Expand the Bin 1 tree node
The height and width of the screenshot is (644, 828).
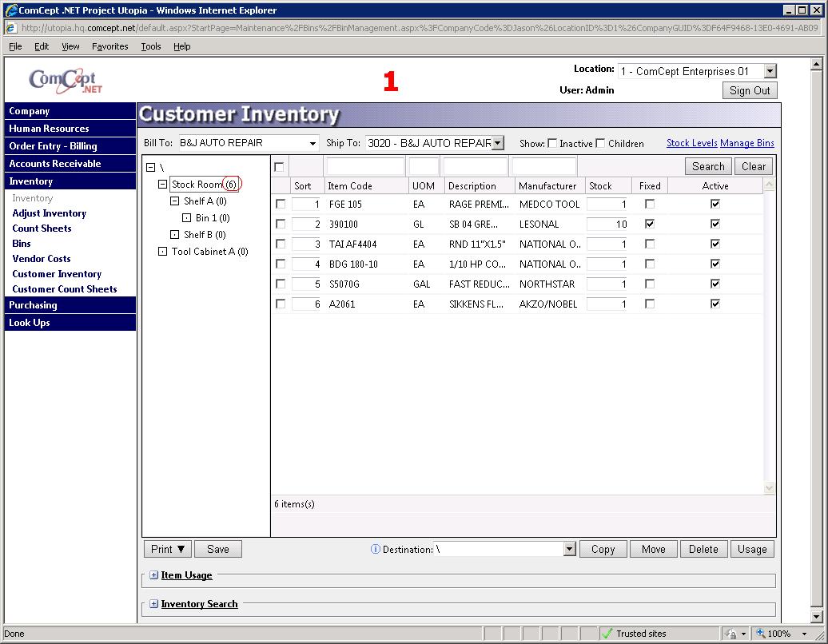point(187,218)
